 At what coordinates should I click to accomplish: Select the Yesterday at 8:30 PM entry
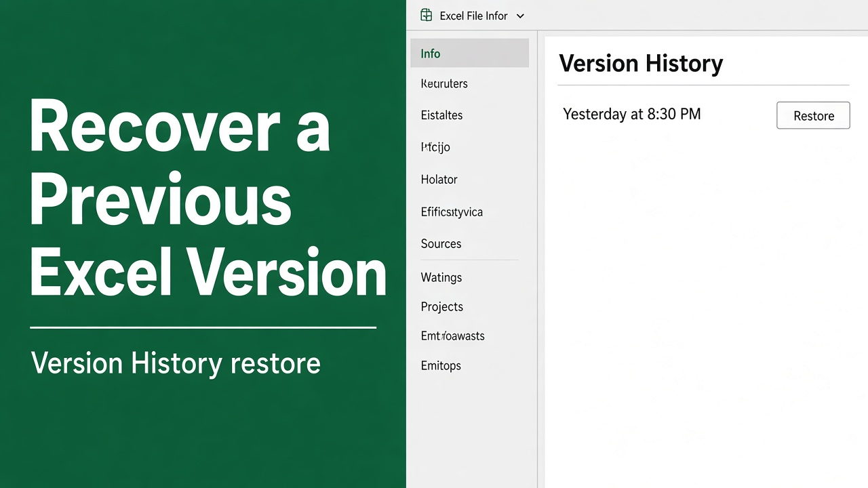click(631, 114)
